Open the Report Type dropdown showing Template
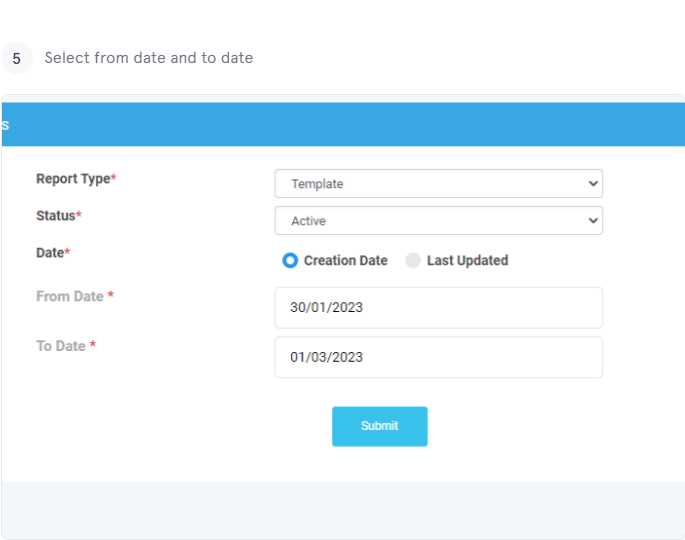Viewport: 685px width, 540px height. coord(439,183)
